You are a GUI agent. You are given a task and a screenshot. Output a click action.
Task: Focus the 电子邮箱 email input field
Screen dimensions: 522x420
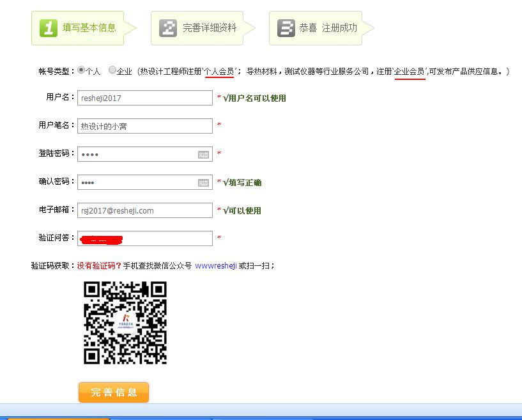[x=144, y=210]
